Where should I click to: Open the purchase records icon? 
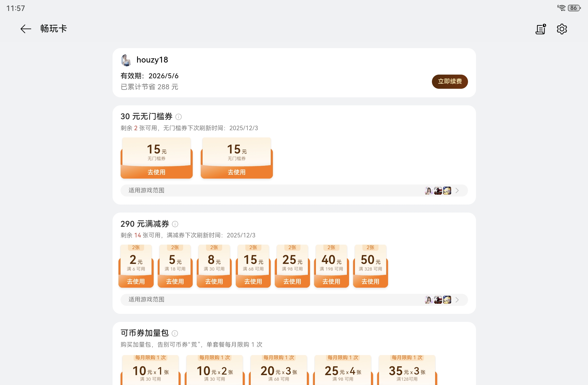click(540, 29)
